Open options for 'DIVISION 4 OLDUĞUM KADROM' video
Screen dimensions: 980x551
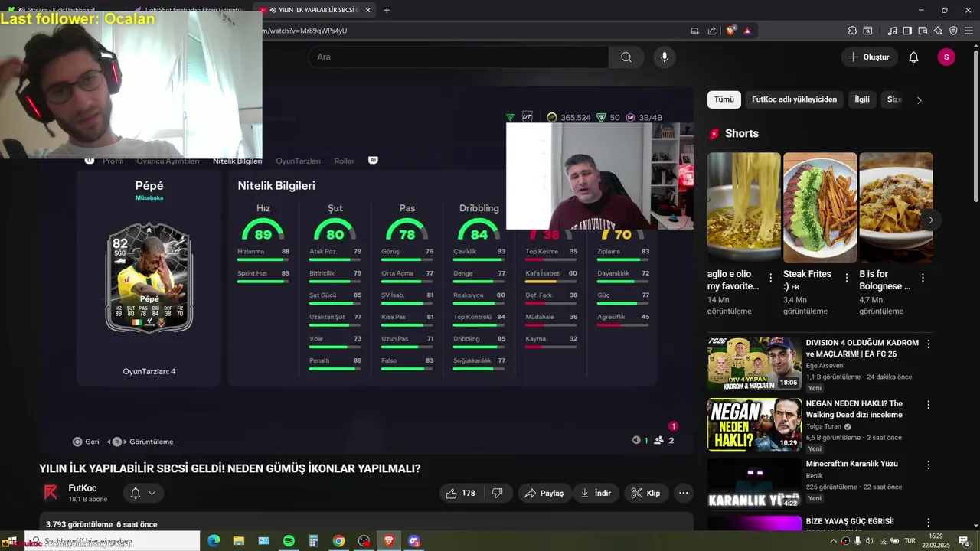coord(929,344)
